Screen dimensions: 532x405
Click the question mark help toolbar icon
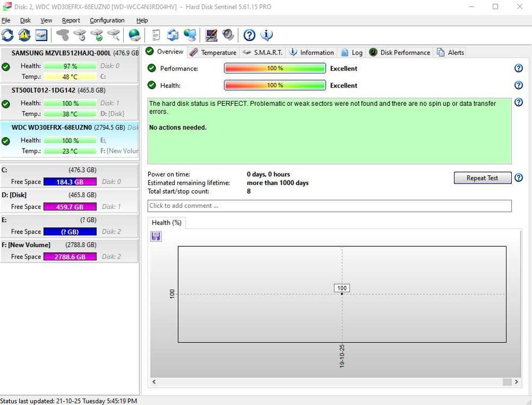249,35
